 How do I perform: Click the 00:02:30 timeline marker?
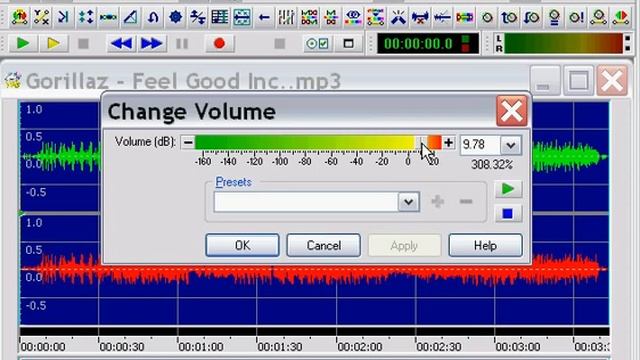point(439,347)
